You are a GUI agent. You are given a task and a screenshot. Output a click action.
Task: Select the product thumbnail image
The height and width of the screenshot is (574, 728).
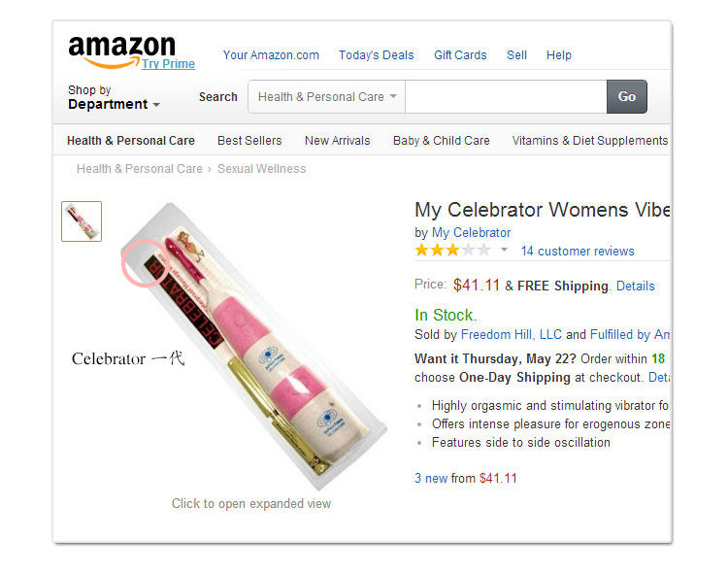tap(82, 221)
